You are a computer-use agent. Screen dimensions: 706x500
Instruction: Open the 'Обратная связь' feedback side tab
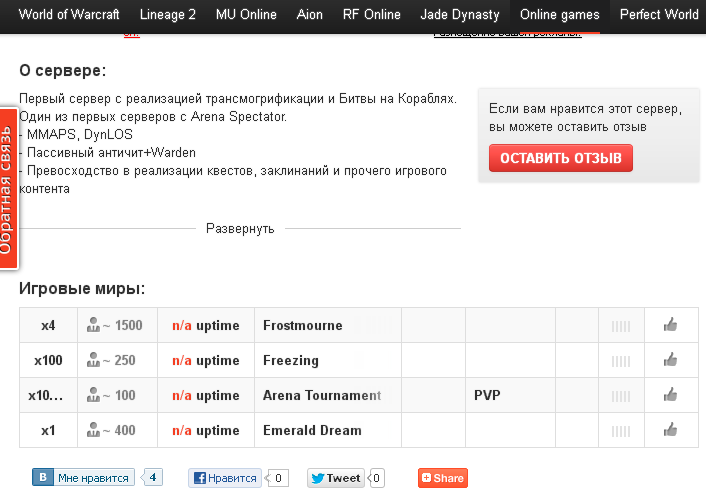pyautogui.click(x=9, y=189)
